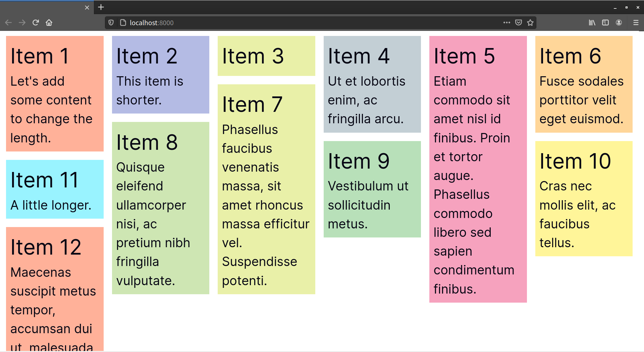
Task: Click the Back navigation arrow
Action: coord(8,23)
